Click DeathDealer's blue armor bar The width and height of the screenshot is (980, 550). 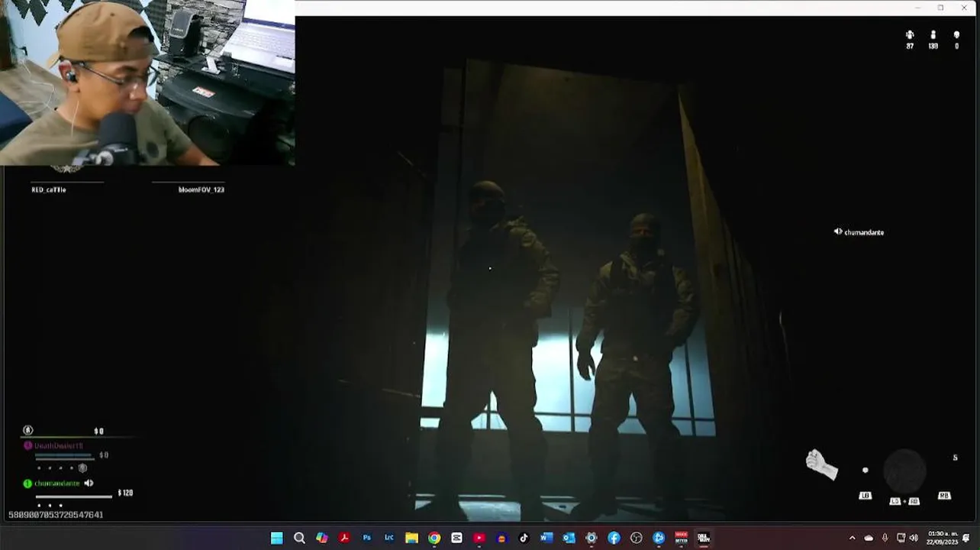tap(63, 455)
